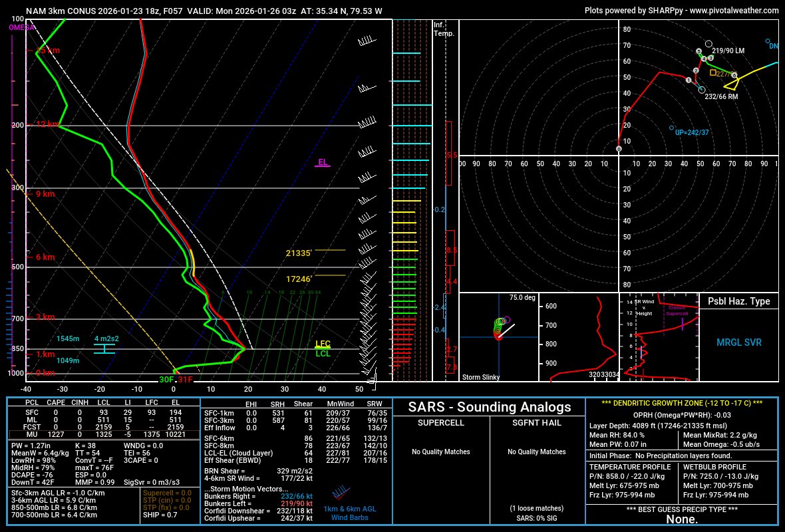
Task: Click the Inf. Temp. column header
Action: coord(444,29)
